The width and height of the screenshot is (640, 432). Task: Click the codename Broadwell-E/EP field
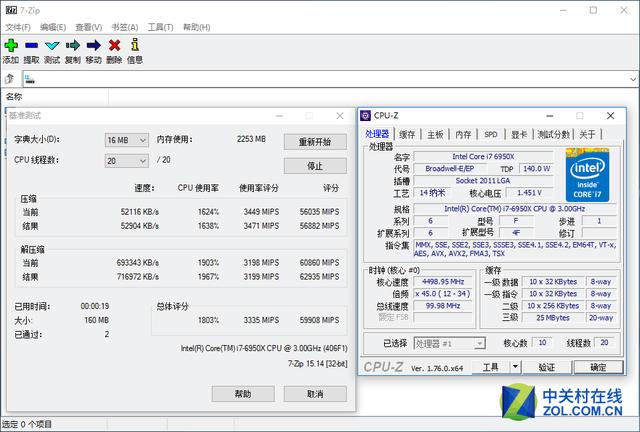point(449,169)
